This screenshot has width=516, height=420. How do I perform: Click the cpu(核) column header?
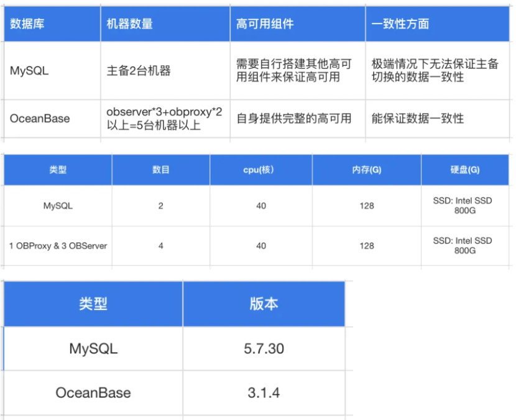click(261, 170)
